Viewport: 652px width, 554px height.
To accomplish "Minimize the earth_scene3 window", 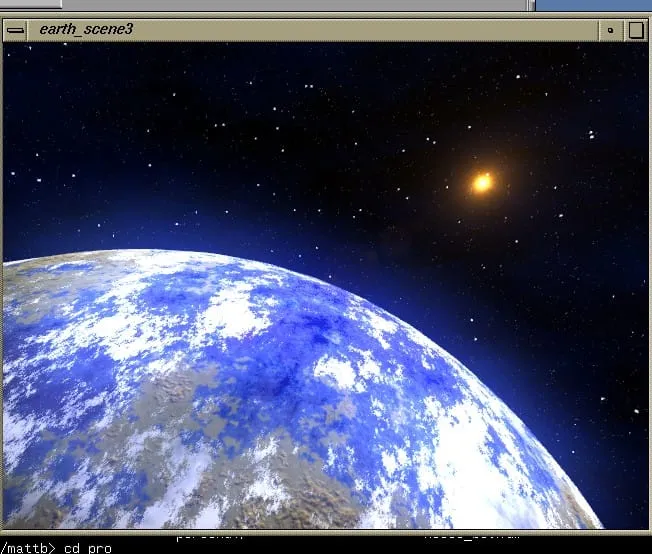I will pos(610,30).
